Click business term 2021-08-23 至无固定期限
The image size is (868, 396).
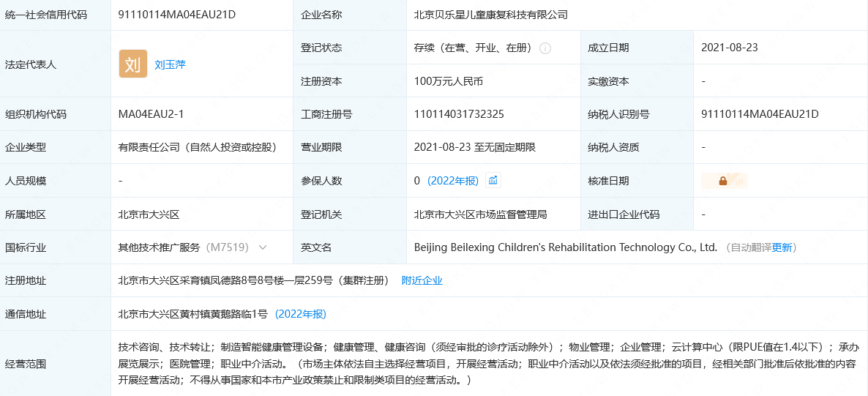474,147
